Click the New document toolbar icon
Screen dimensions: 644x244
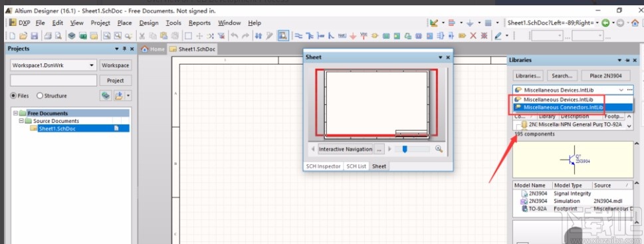(13, 36)
